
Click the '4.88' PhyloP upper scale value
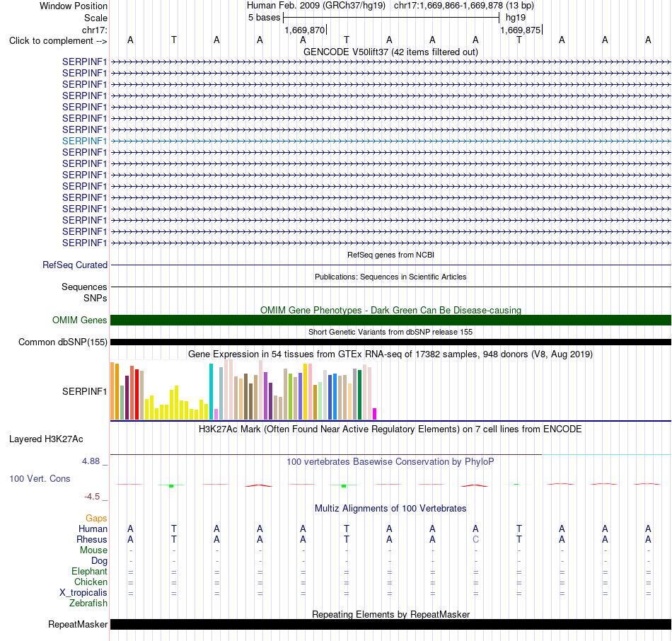point(91,461)
